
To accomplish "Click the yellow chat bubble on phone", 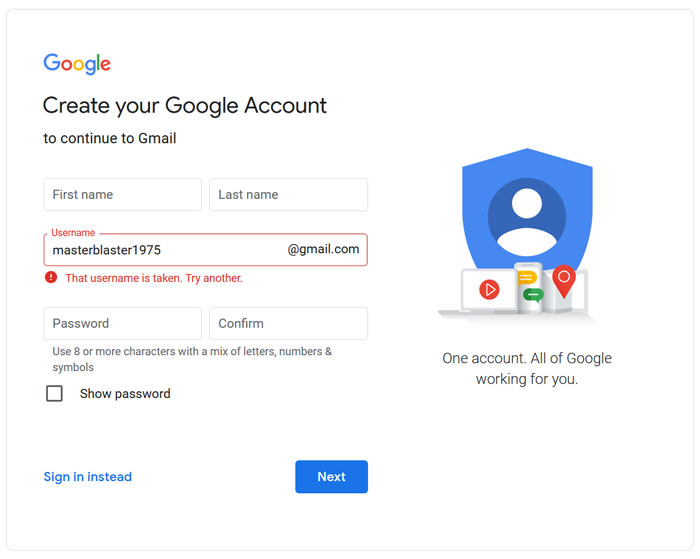I will point(527,278).
